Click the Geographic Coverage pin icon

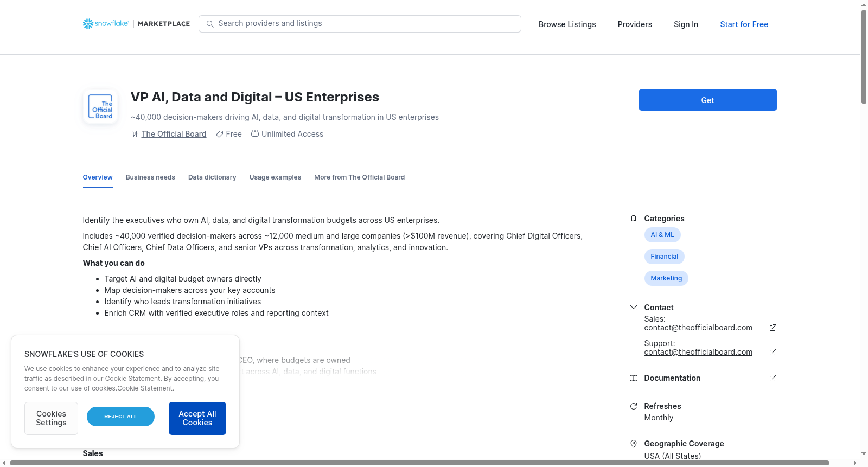(x=634, y=444)
